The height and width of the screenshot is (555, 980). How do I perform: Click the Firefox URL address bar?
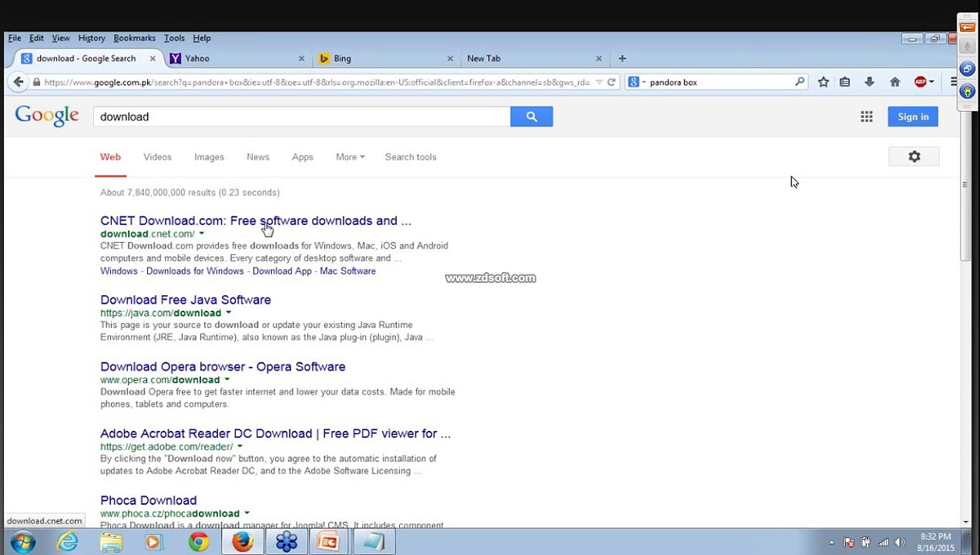click(x=316, y=82)
